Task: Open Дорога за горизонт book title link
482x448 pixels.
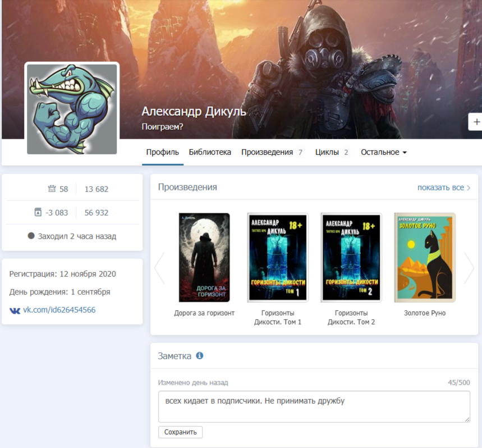Action: tap(204, 313)
